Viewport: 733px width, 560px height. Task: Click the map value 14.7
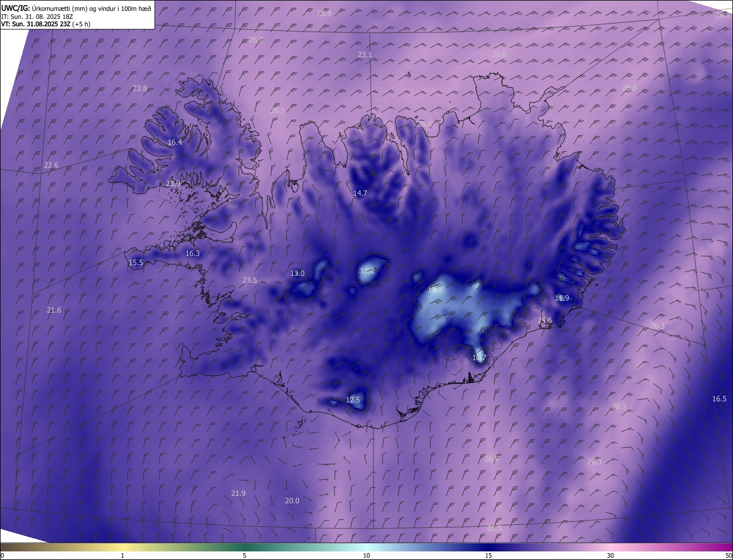[x=360, y=193]
